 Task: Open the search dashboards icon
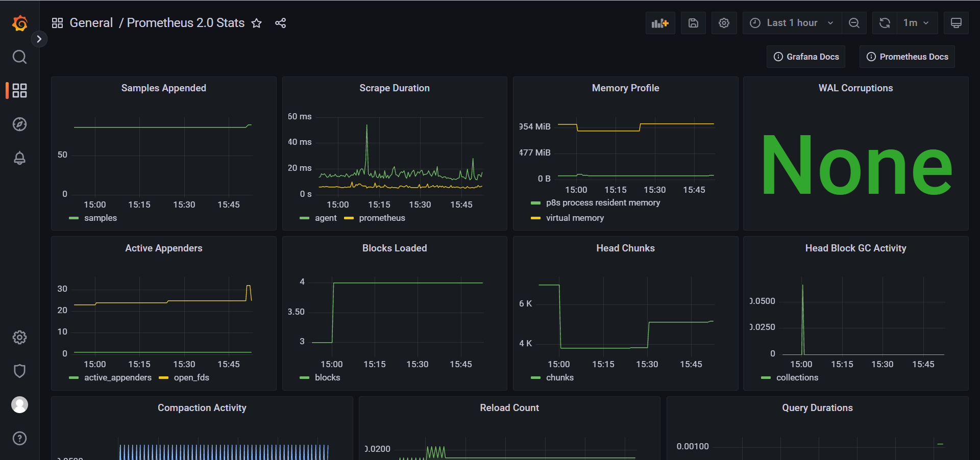tap(19, 57)
